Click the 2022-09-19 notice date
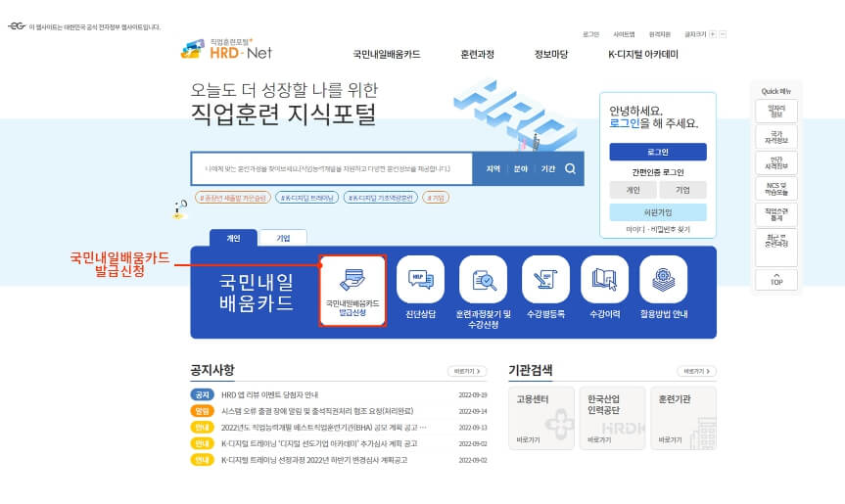The height and width of the screenshot is (504, 845). point(473,394)
